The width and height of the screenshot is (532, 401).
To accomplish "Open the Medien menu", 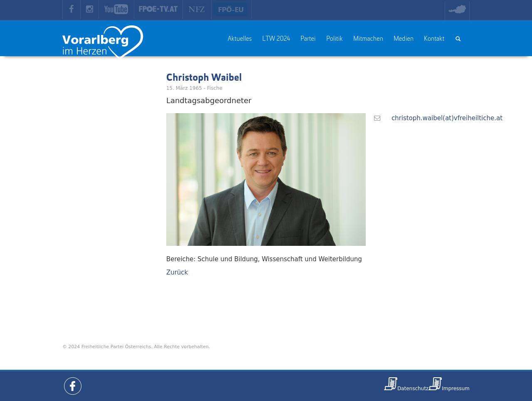I will (404, 39).
